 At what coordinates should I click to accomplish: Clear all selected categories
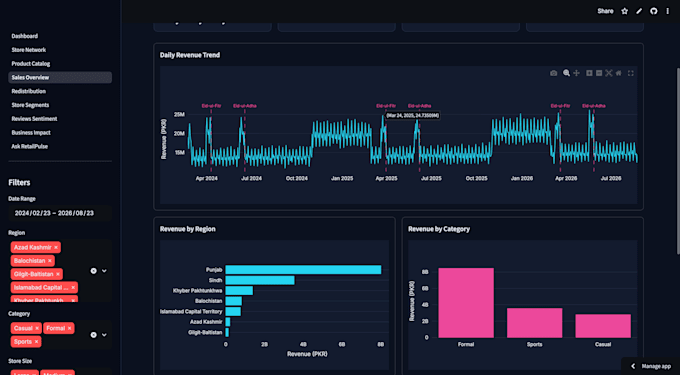(93, 335)
